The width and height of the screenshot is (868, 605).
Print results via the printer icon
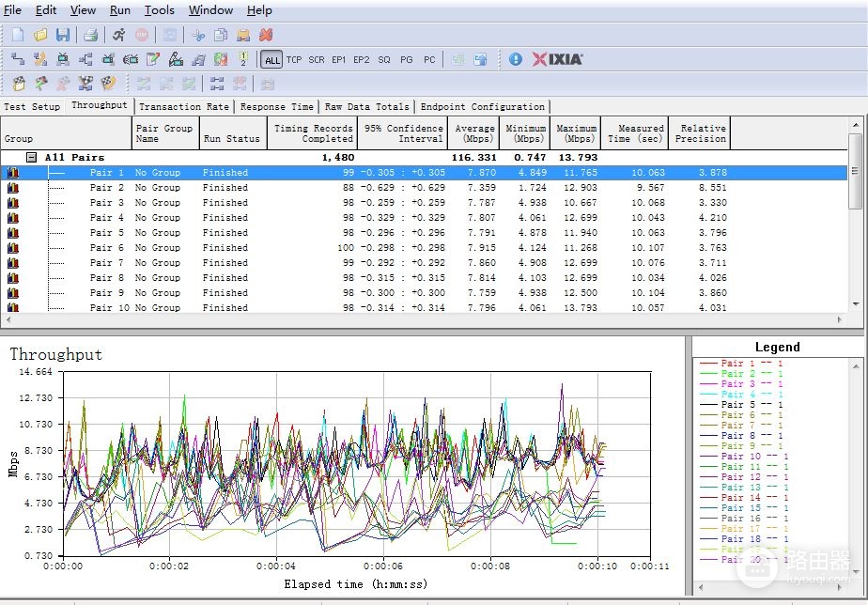(91, 35)
